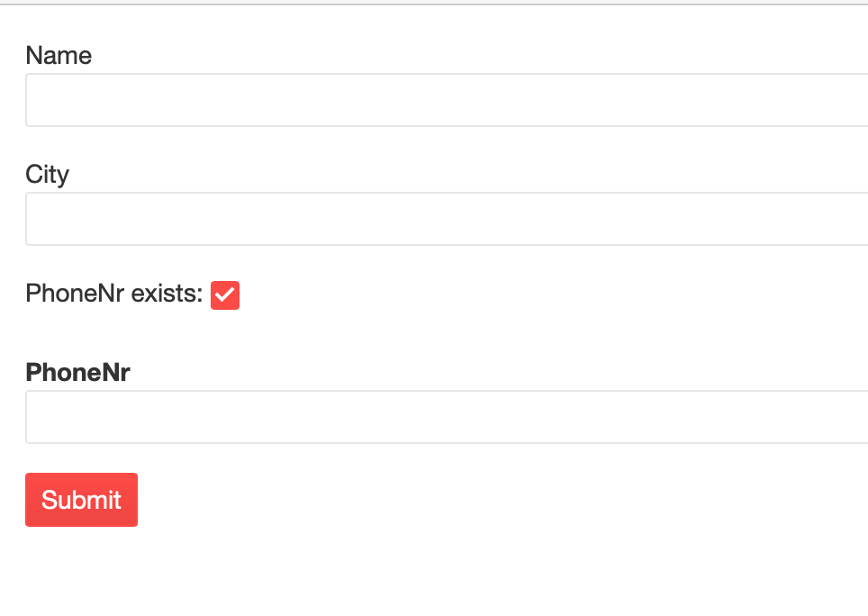Disable the phone number exists option

[x=225, y=295]
